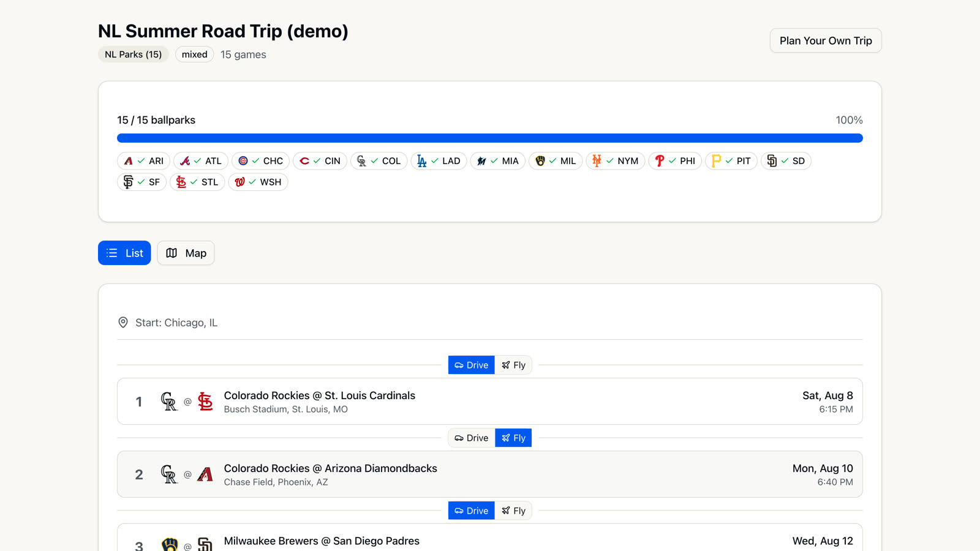Open the Rockies @ Diamondbacks game card
Screen dimensions: 980x551
coord(490,474)
